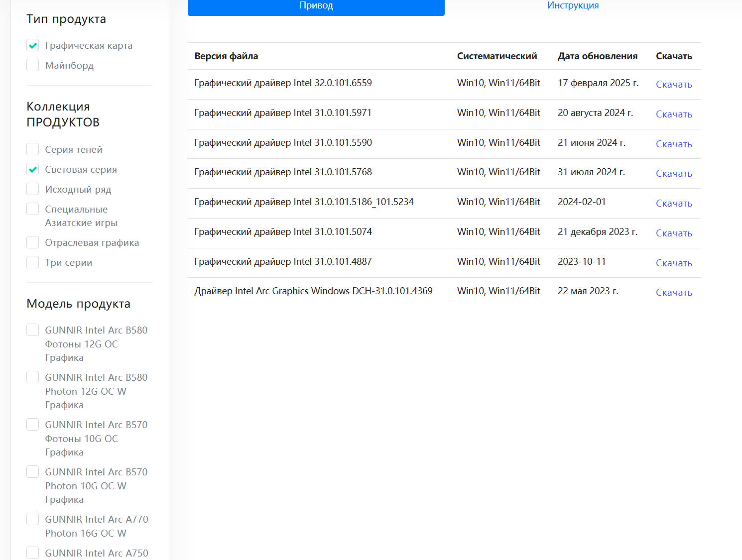Viewport: 742px width, 560px height.
Task: Click the date 21 июня 2024 г.
Action: 592,143
